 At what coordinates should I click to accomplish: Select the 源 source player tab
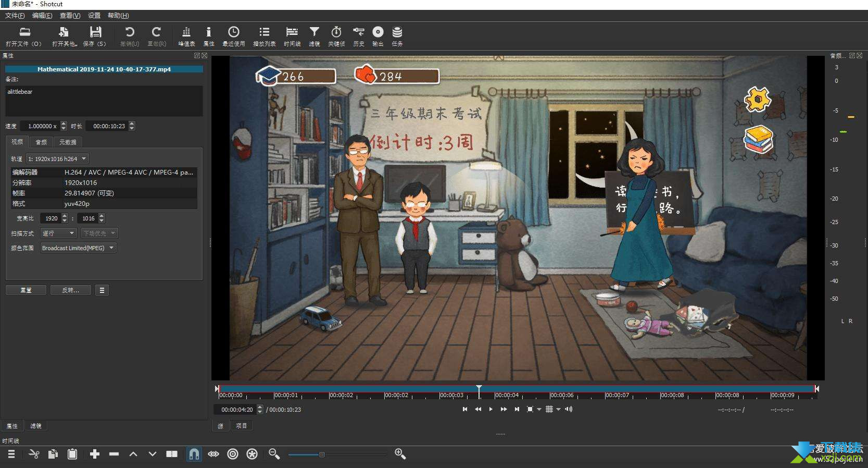point(220,426)
